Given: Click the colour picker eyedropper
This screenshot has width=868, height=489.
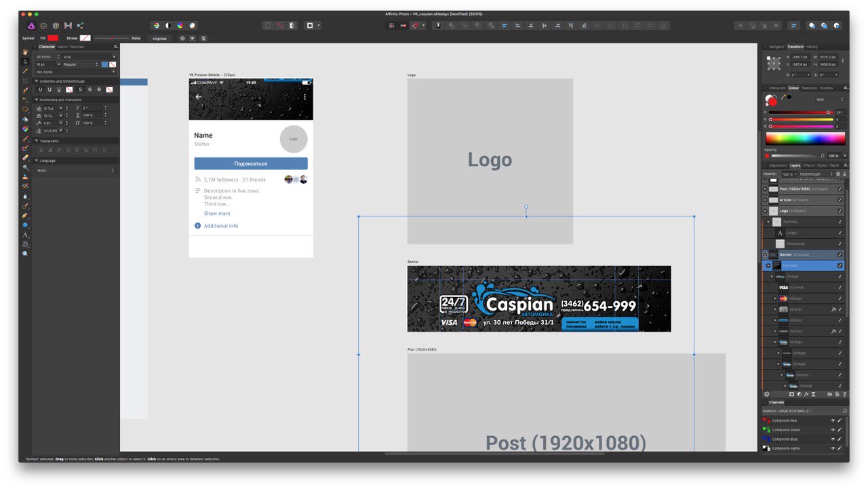Looking at the screenshot, I should 783,97.
